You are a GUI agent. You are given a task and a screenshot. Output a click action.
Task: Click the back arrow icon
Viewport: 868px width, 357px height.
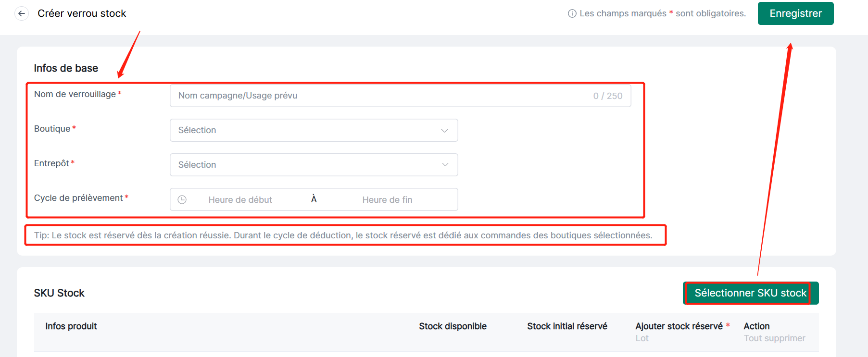pyautogui.click(x=22, y=13)
